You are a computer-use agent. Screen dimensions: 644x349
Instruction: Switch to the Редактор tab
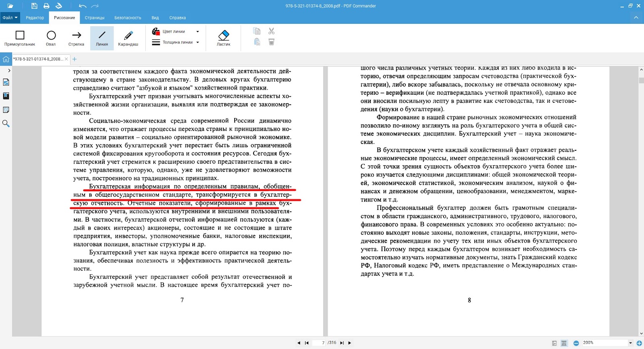coord(35,18)
